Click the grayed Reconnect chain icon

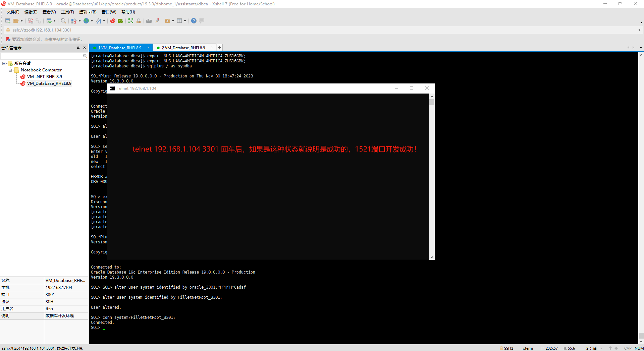pos(38,21)
